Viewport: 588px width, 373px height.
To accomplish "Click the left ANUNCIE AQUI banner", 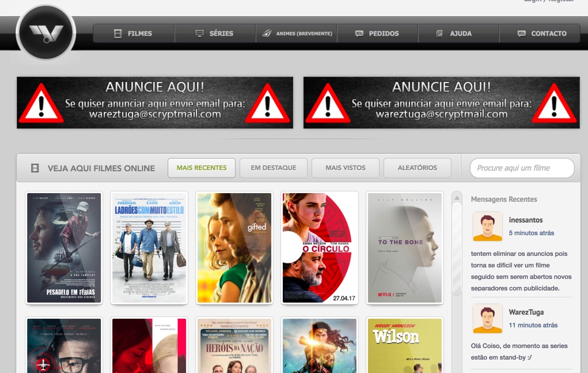I will (155, 103).
